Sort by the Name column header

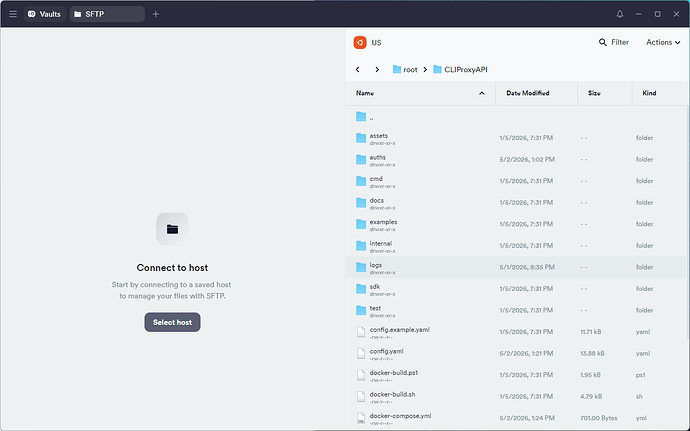[365, 93]
